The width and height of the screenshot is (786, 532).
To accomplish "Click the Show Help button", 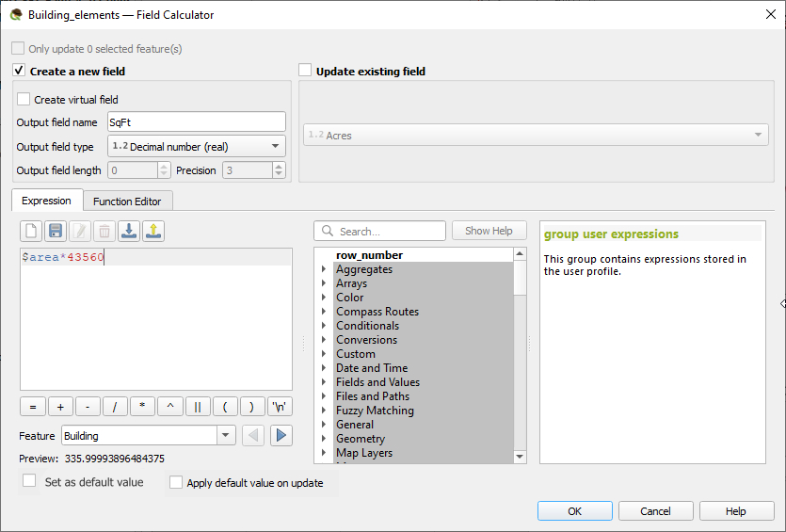I will (489, 231).
